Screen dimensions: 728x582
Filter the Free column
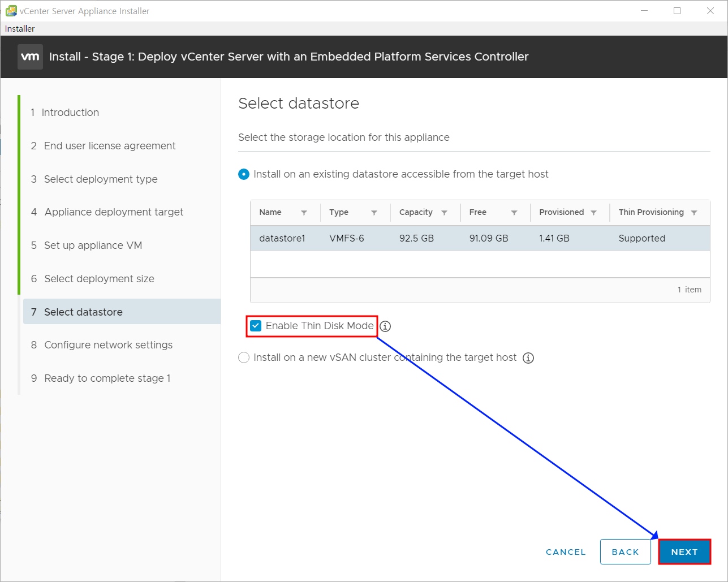[x=514, y=213]
